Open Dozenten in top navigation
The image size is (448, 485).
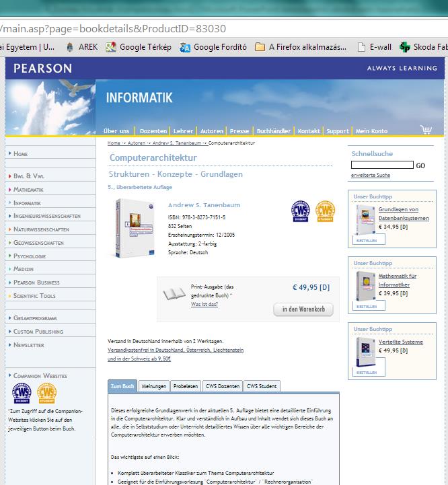[x=153, y=131]
